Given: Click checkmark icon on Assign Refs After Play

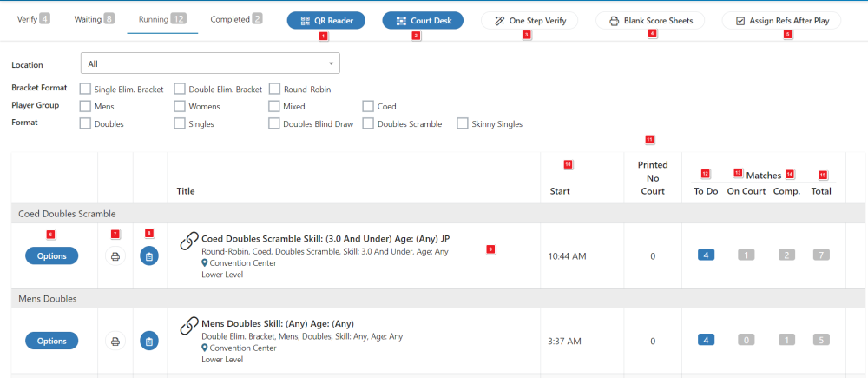Looking at the screenshot, I should point(740,21).
